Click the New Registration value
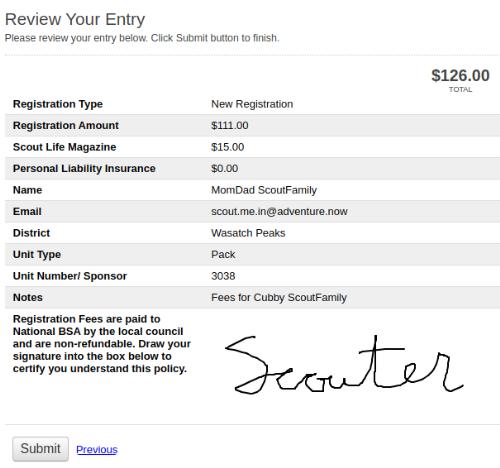Image resolution: width=500 pixels, height=468 pixels. [252, 104]
